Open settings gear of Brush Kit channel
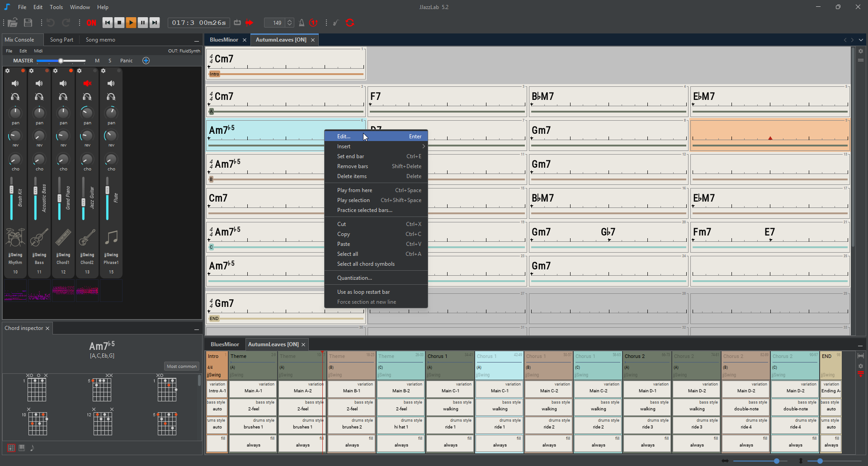Image resolution: width=868 pixels, height=466 pixels. click(7, 71)
